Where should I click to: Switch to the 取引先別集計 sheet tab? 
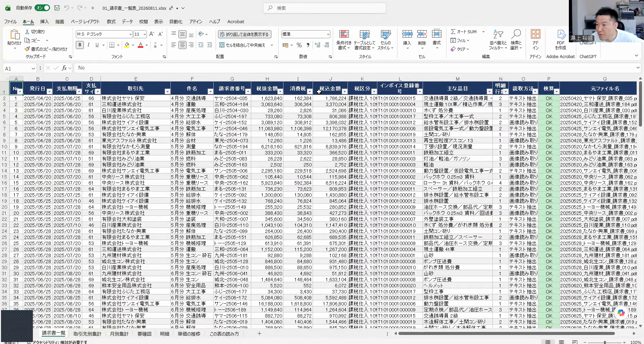[87, 334]
